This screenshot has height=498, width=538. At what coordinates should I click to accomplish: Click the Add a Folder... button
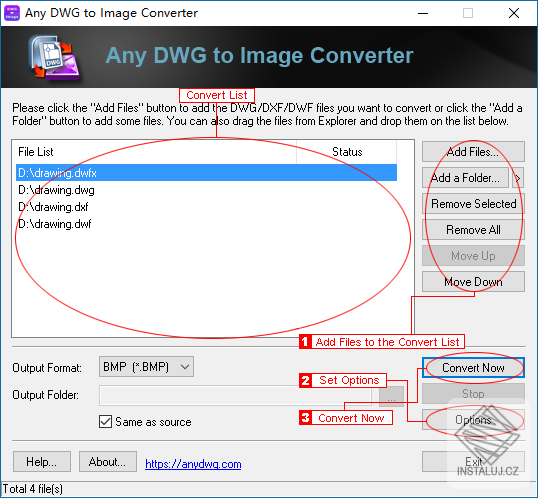[x=465, y=178]
